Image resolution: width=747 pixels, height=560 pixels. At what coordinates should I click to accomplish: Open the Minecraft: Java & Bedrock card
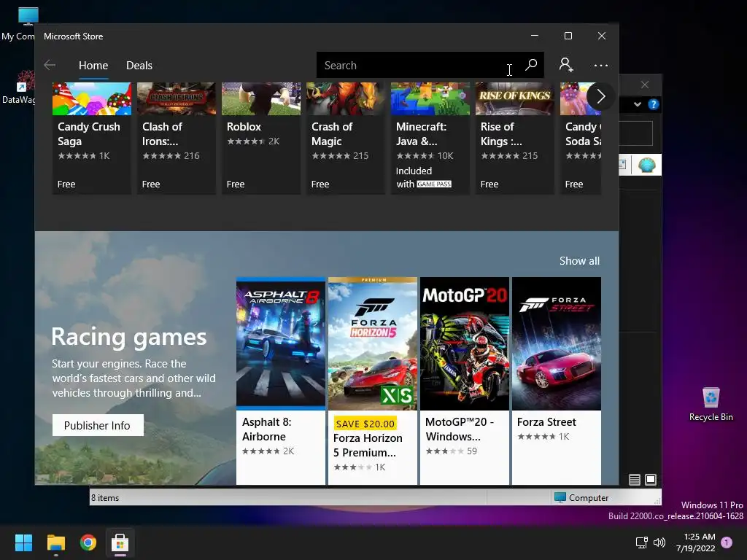click(x=430, y=138)
